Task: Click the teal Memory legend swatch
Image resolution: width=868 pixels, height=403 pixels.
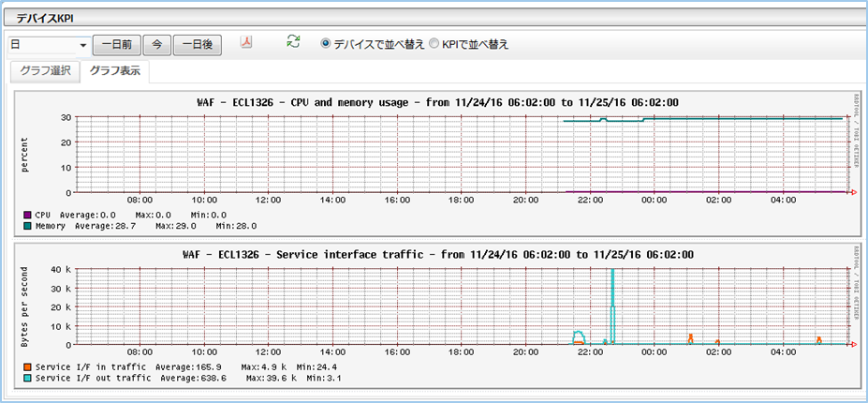Action: point(27,226)
